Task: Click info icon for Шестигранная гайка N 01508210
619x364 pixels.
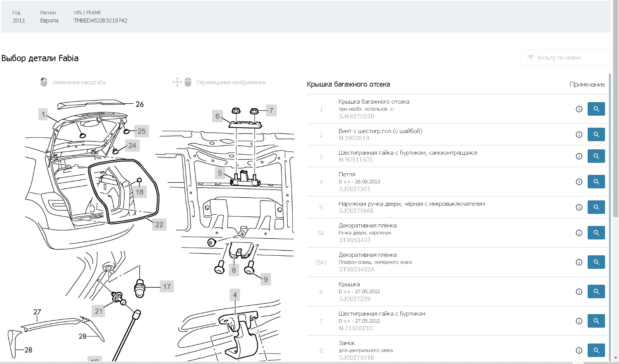Action: pyautogui.click(x=579, y=321)
